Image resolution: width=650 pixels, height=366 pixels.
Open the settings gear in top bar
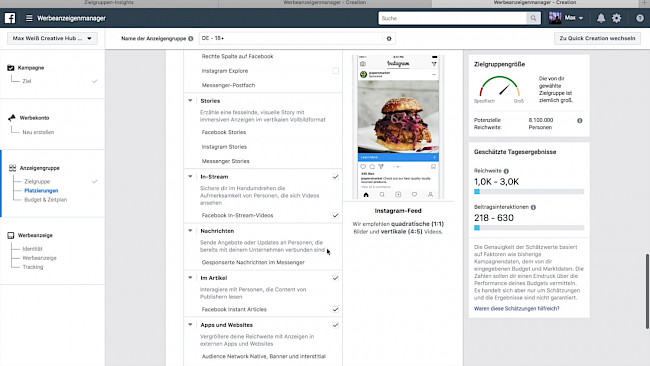click(616, 18)
